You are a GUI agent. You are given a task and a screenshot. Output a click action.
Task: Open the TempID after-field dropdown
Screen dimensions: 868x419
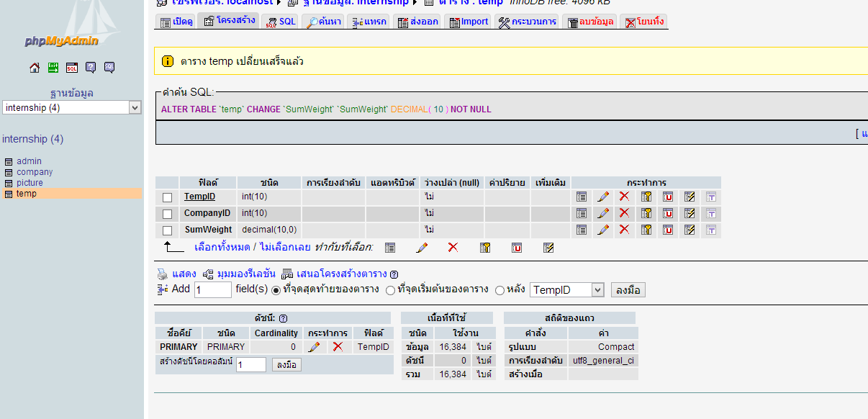567,289
